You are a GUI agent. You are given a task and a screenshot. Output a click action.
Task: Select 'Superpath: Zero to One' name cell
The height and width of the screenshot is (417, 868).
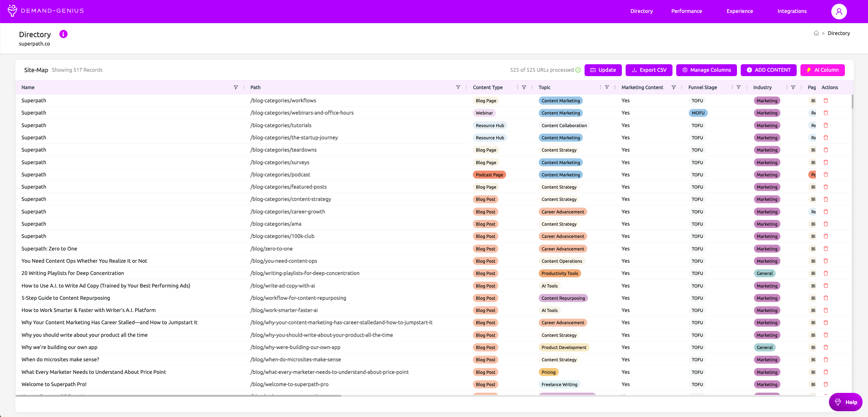(x=49, y=249)
